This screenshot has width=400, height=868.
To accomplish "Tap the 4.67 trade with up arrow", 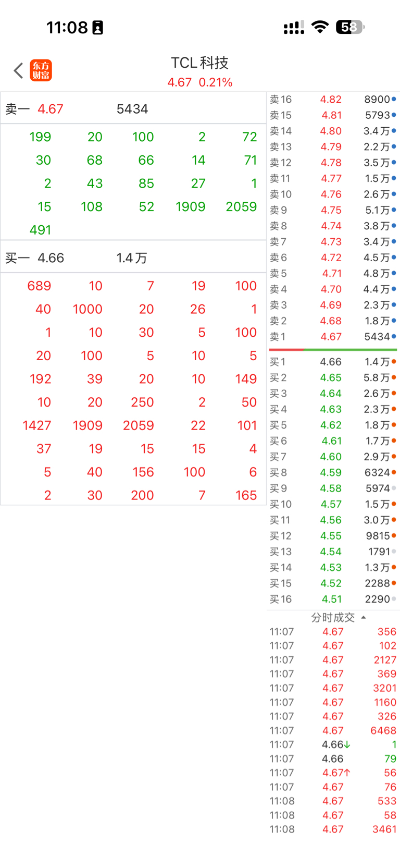I will tap(333, 773).
